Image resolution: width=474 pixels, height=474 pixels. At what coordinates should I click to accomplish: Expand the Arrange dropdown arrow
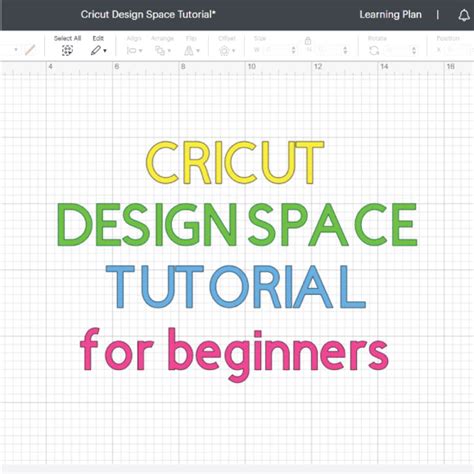(x=169, y=51)
